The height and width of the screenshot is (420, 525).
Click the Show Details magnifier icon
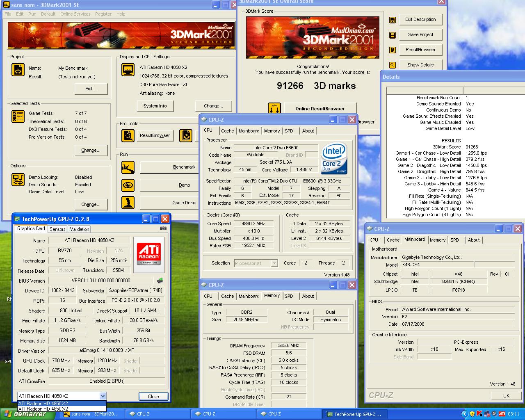(x=393, y=65)
